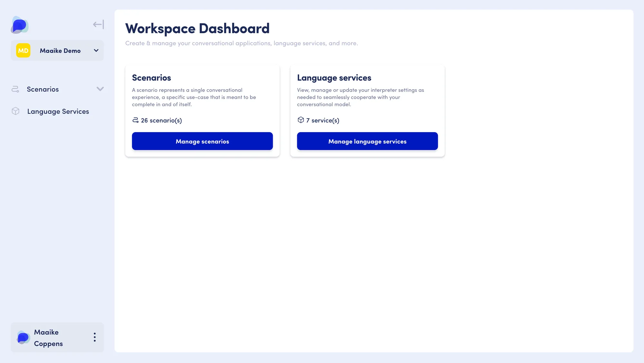Click the Manage scenarios button

pyautogui.click(x=202, y=141)
